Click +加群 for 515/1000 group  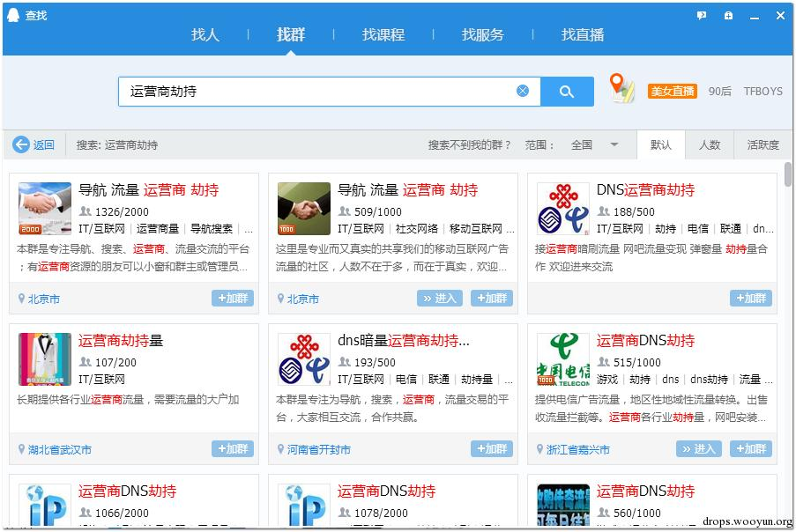[751, 449]
